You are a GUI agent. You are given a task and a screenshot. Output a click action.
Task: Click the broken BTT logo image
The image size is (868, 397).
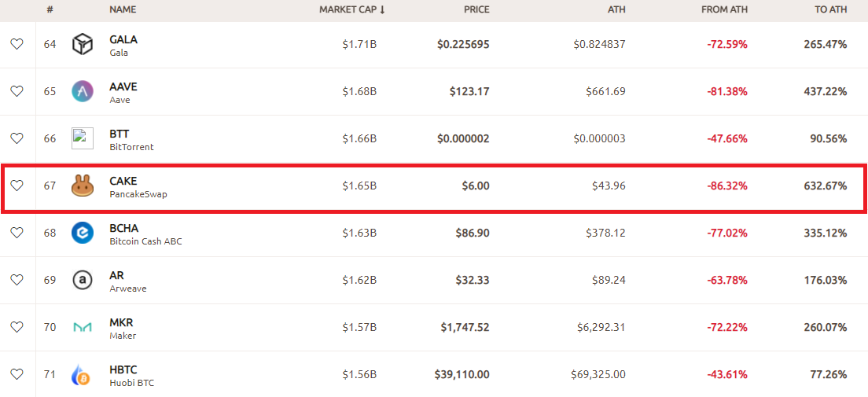point(83,138)
